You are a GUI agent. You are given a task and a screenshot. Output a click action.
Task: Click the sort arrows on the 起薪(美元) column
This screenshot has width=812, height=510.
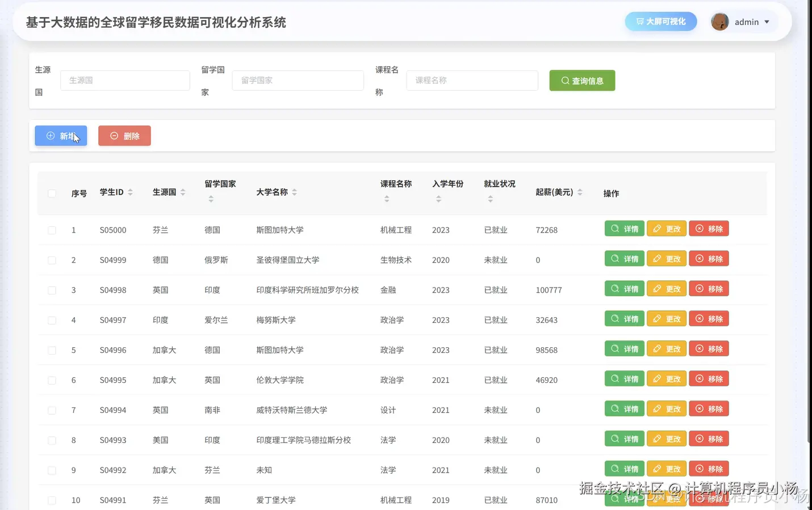click(580, 192)
